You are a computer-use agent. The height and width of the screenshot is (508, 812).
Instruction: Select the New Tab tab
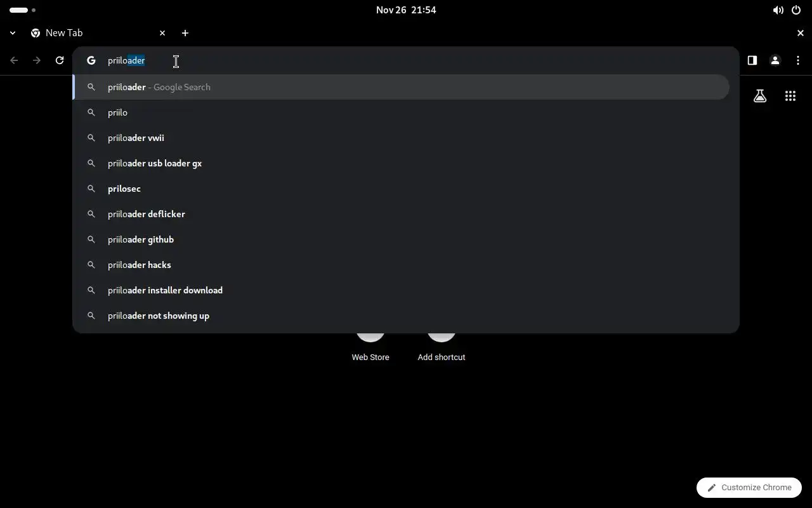[98, 33]
